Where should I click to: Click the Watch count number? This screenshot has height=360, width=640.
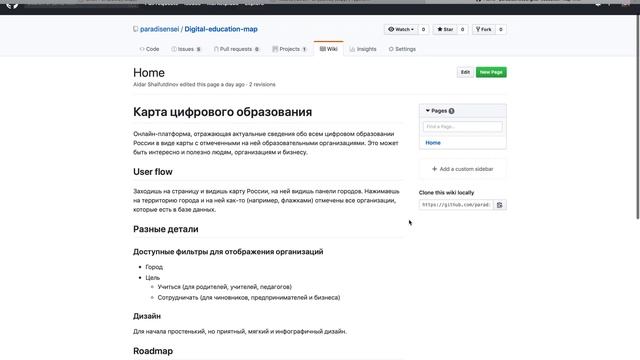pos(423,29)
